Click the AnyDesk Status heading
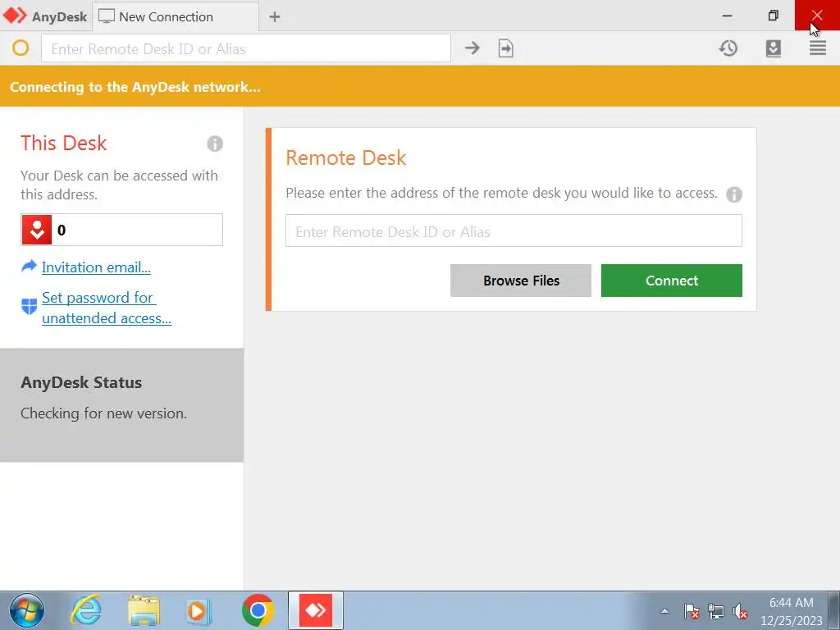Image resolution: width=840 pixels, height=630 pixels. coord(81,382)
